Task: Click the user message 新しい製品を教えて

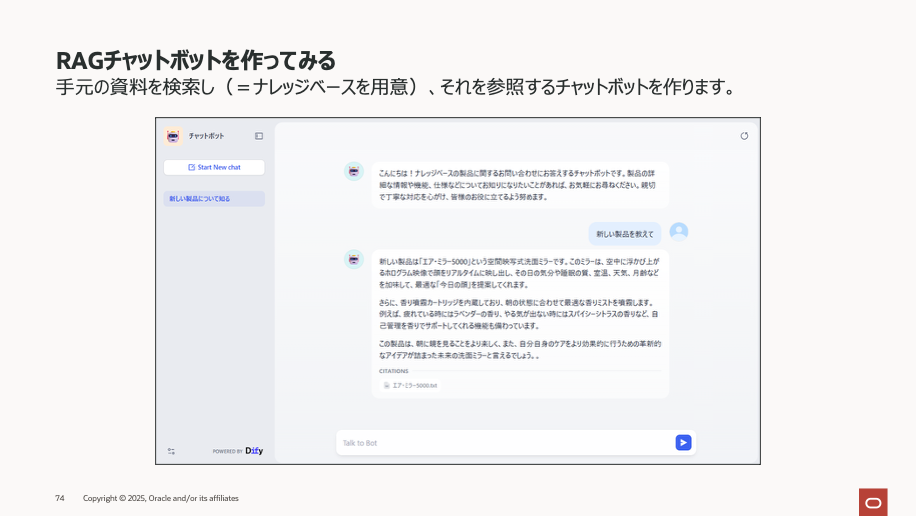Action: pos(624,234)
